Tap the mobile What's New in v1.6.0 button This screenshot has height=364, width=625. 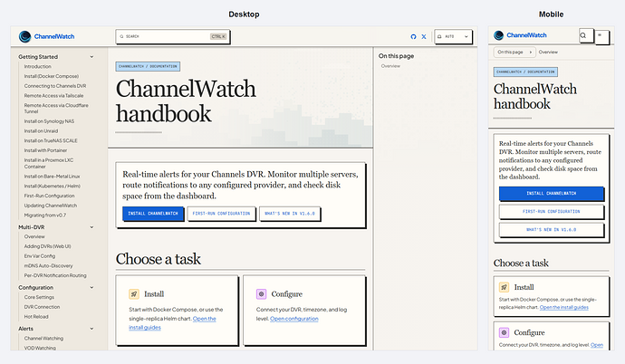tap(552, 230)
